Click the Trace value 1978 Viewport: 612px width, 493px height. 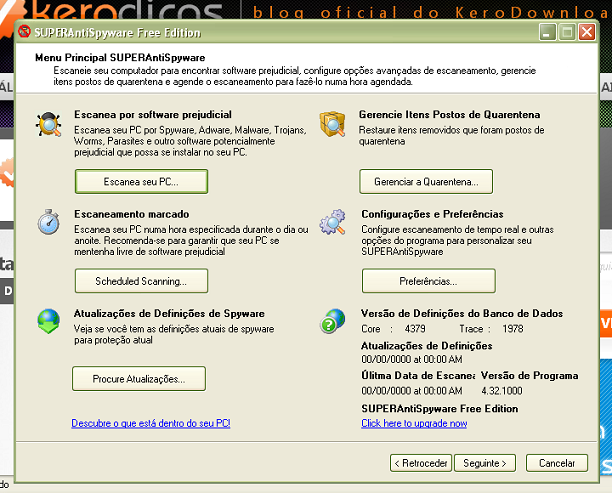point(513,329)
